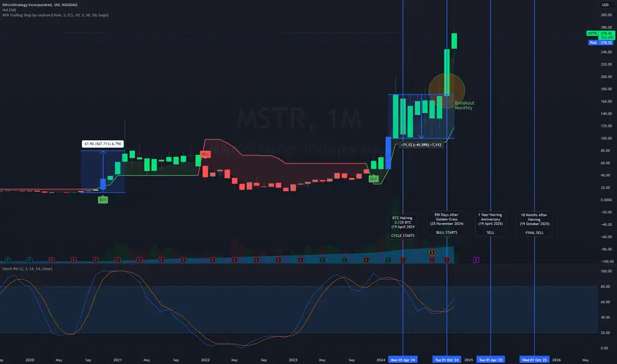Open the green earnings marker above the 2020 label

30,259
